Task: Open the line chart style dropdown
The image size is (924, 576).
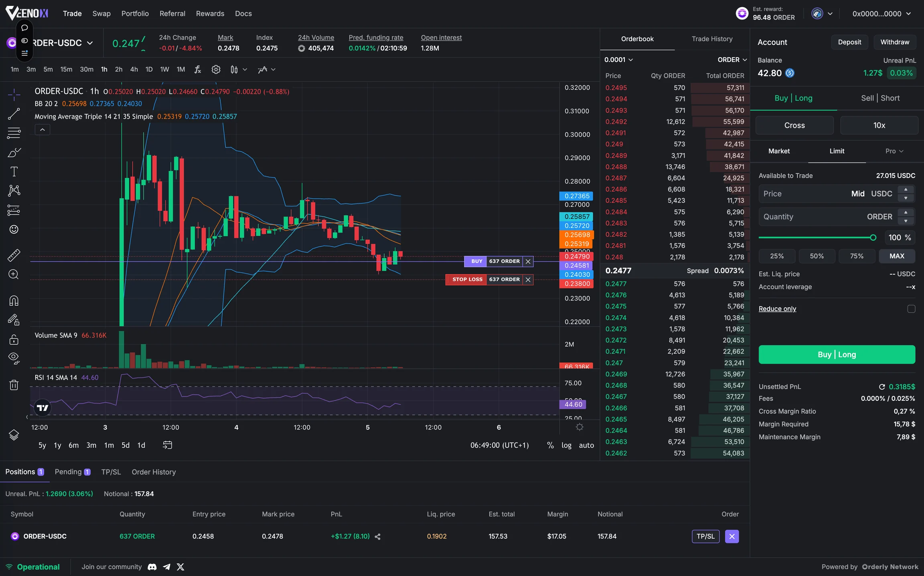Action: (x=267, y=70)
